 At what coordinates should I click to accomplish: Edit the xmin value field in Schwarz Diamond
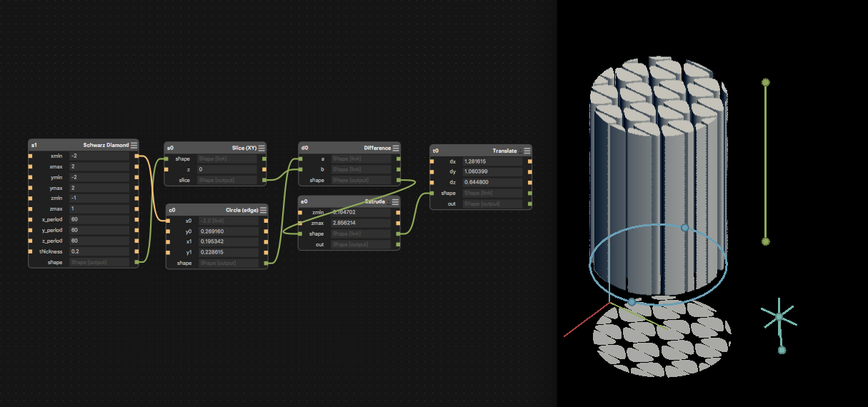[x=99, y=156]
